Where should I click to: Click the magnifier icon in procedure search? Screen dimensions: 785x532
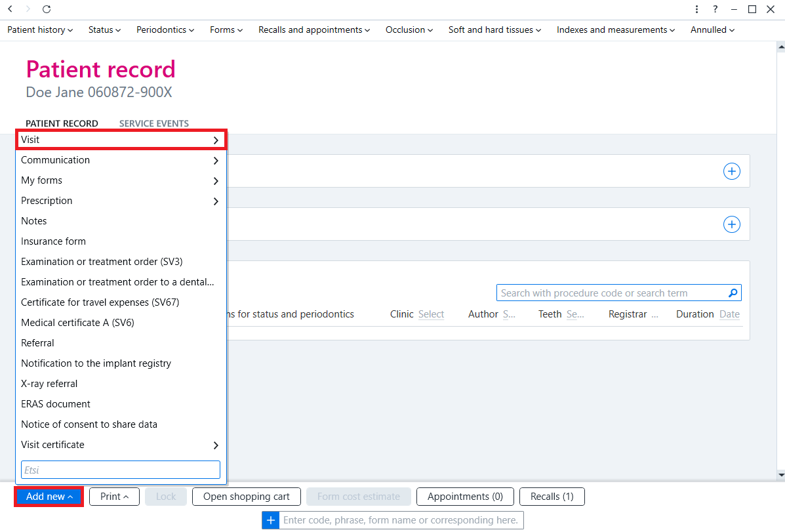click(x=733, y=293)
